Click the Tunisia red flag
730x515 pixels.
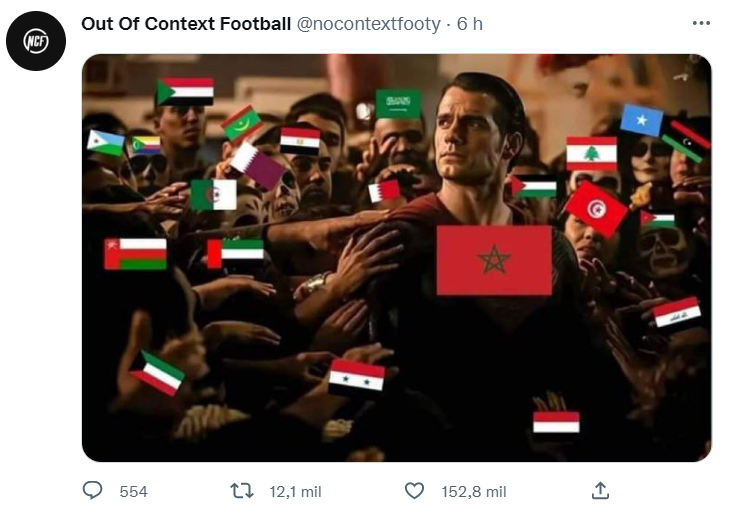tap(596, 209)
